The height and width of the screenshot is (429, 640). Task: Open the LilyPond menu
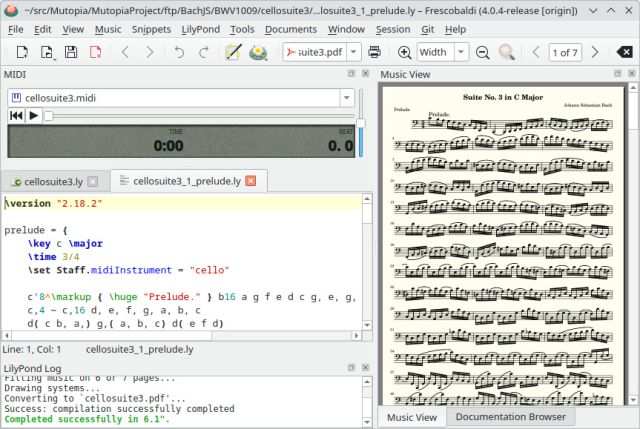200,29
